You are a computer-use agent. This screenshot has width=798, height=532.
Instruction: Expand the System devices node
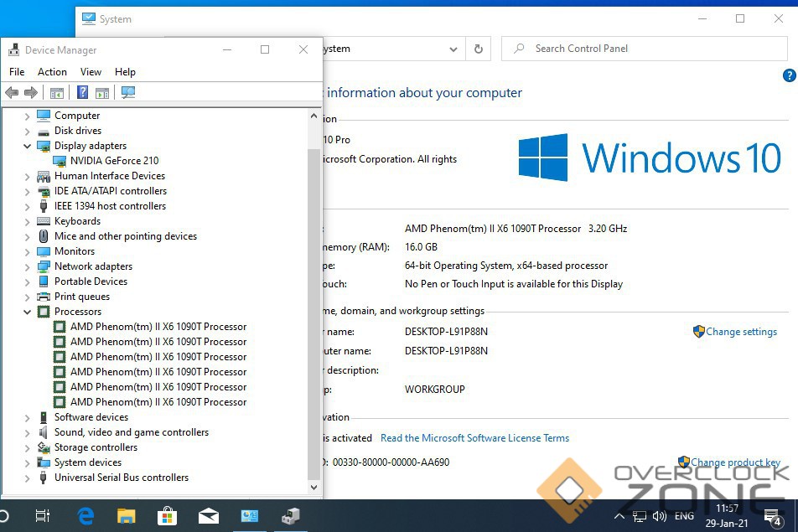pyautogui.click(x=28, y=462)
